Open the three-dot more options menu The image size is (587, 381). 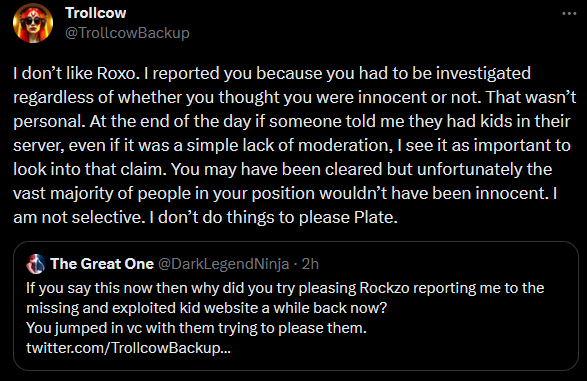tap(569, 13)
